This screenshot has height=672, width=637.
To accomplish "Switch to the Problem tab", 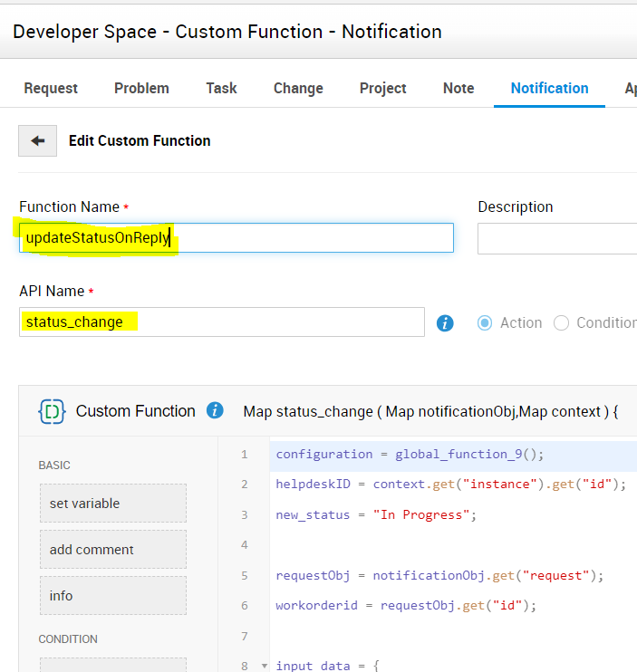I will pos(141,88).
